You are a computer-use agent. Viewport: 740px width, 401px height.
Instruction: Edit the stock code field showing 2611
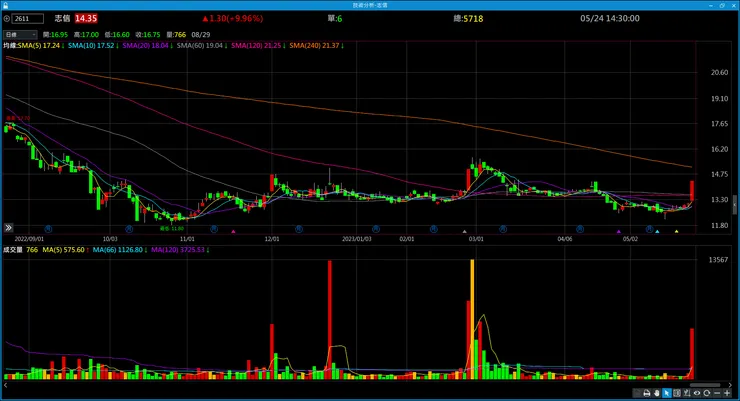point(28,19)
